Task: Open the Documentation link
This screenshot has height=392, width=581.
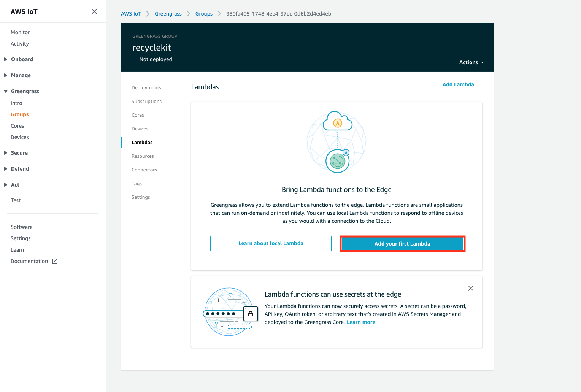Action: pos(29,261)
